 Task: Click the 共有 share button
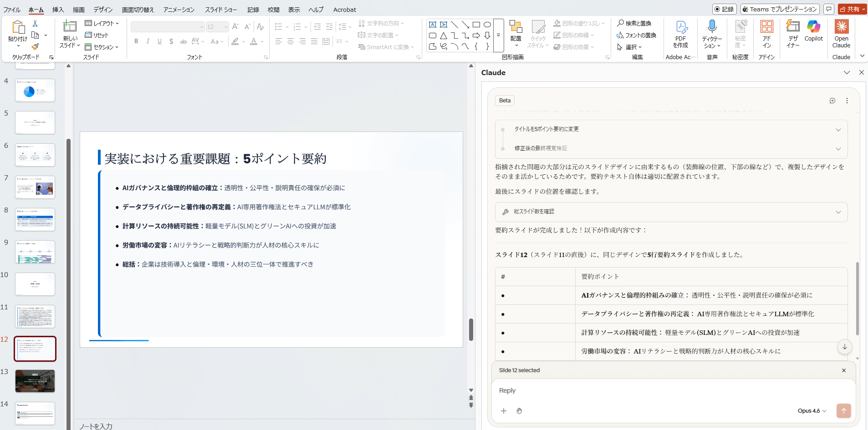(x=852, y=9)
